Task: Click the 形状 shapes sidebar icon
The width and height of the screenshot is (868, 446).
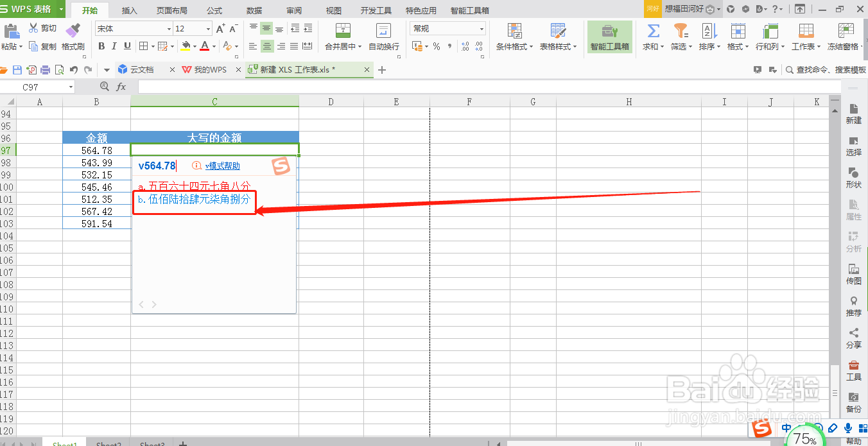Action: (854, 173)
